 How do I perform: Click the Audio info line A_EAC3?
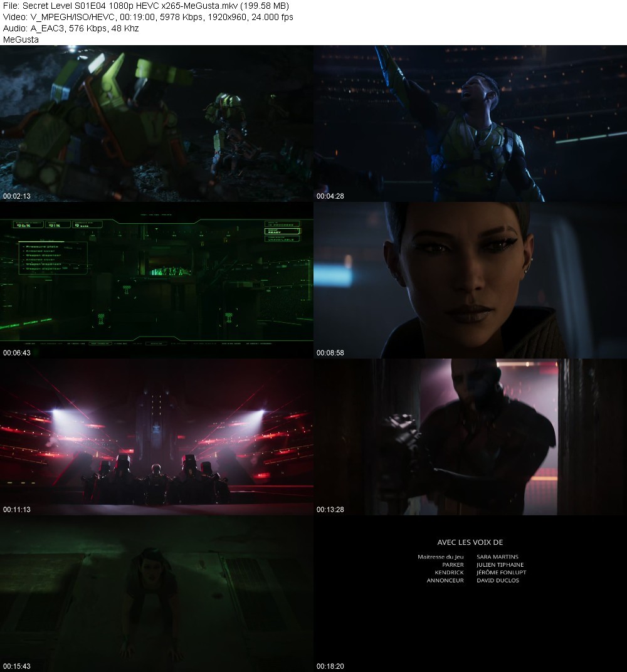pos(71,28)
